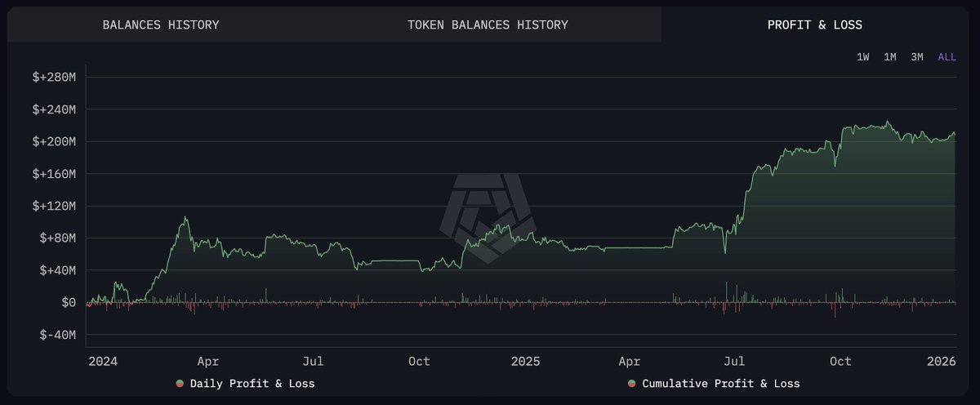Click the Cumulative Profit & Loss legend dot
This screenshot has width=980, height=405.
pyautogui.click(x=632, y=383)
